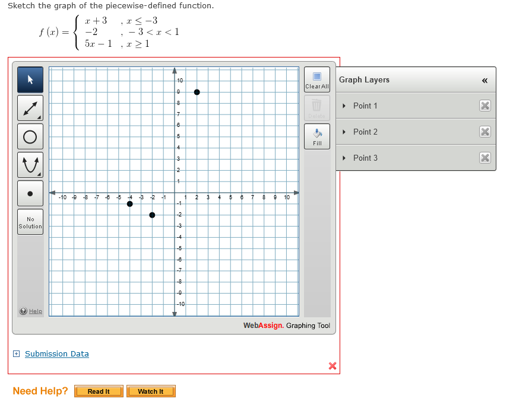532x408 pixels.
Task: Select the point plotting tool
Action: click(30, 193)
